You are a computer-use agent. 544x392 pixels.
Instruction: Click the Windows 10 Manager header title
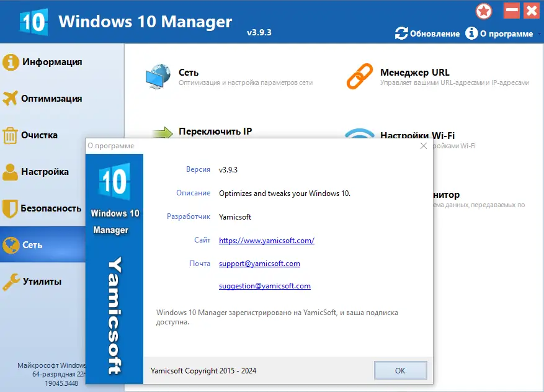click(145, 22)
